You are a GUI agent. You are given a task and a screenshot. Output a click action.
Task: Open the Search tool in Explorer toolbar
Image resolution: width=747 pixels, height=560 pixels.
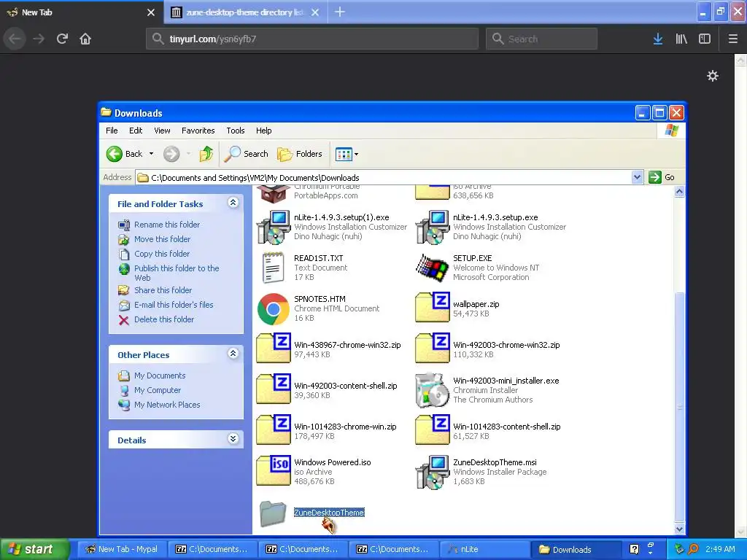[247, 154]
